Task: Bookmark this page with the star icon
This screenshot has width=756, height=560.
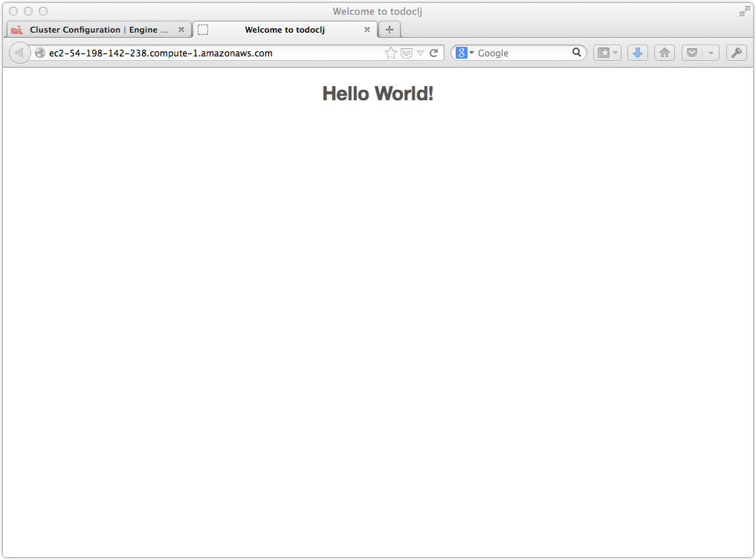Action: point(390,53)
